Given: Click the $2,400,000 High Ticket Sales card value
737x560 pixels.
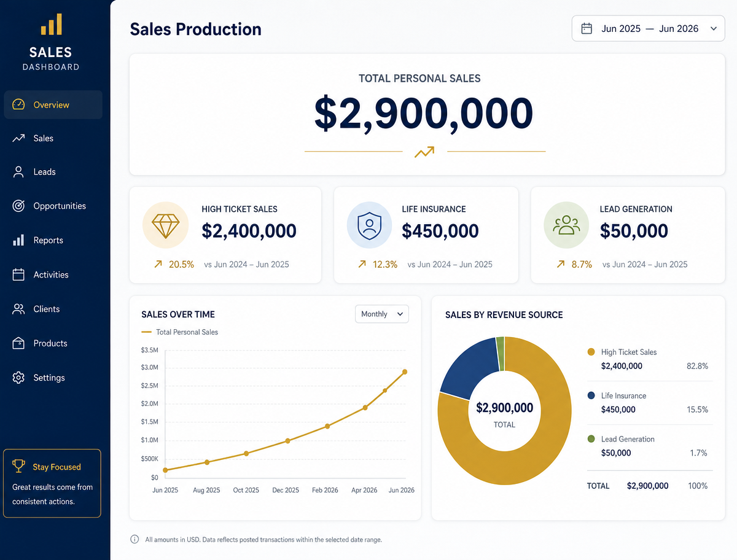Looking at the screenshot, I should pos(249,231).
